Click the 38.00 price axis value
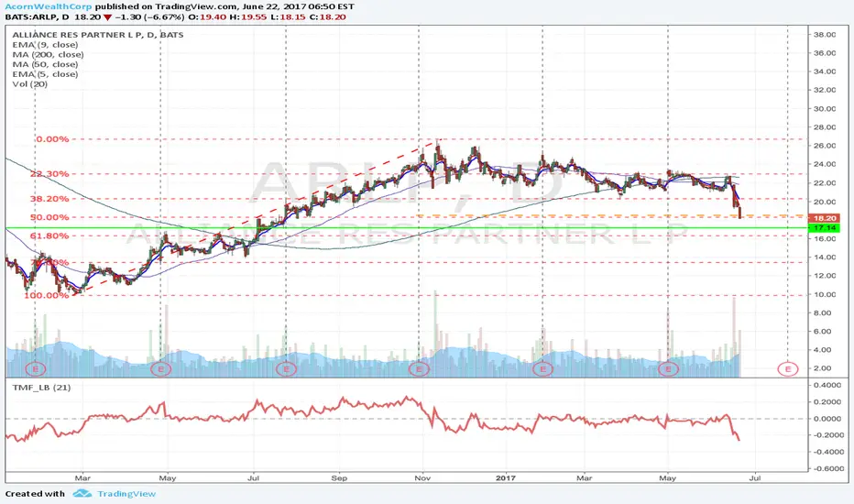The width and height of the screenshot is (854, 504). click(x=825, y=34)
